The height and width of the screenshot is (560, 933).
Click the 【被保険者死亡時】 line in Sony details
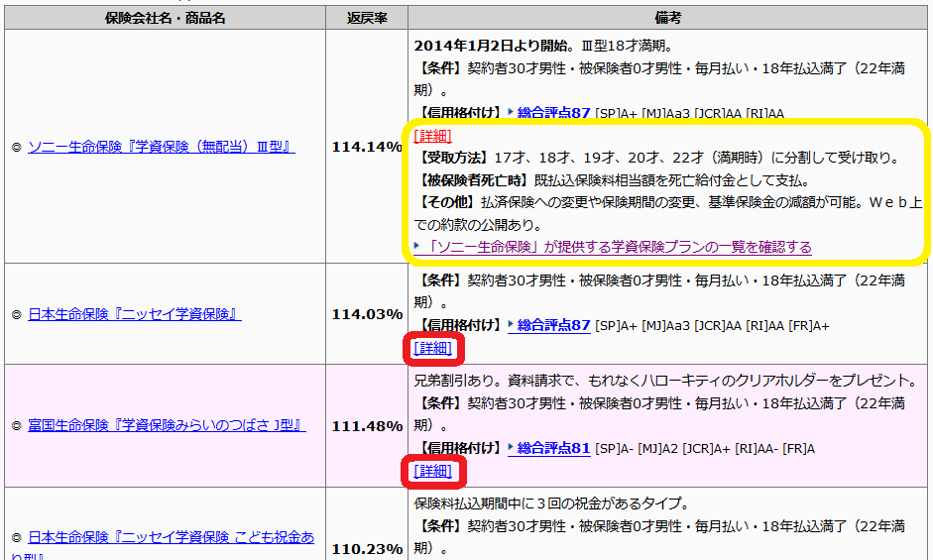[612, 180]
